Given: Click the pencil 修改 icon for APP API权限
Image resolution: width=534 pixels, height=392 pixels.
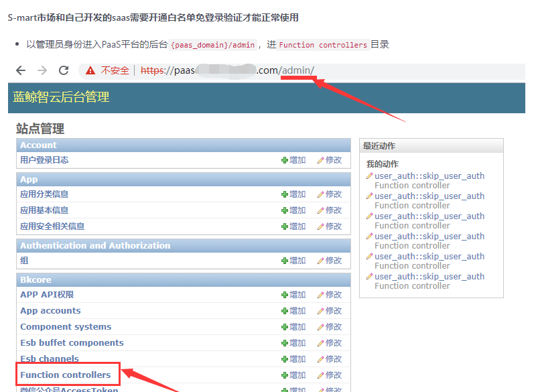Looking at the screenshot, I should (320, 295).
